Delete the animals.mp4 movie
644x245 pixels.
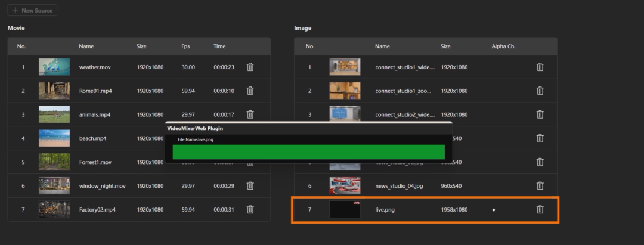click(250, 114)
